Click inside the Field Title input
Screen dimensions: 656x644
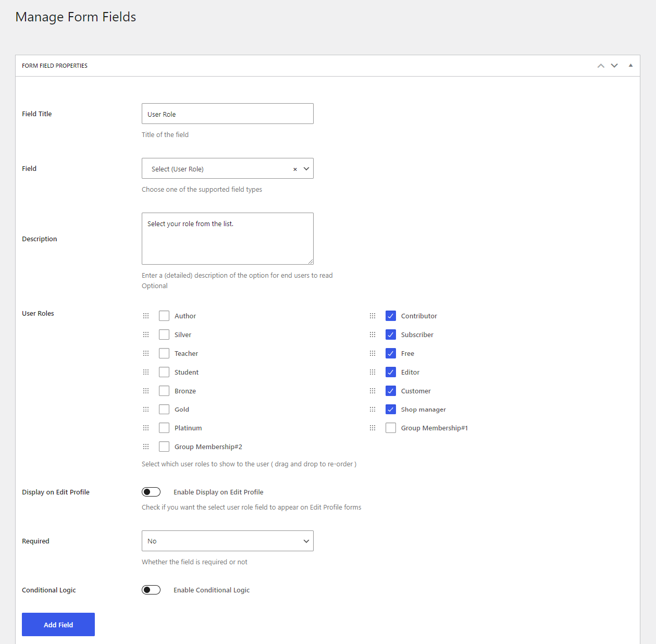(227, 114)
